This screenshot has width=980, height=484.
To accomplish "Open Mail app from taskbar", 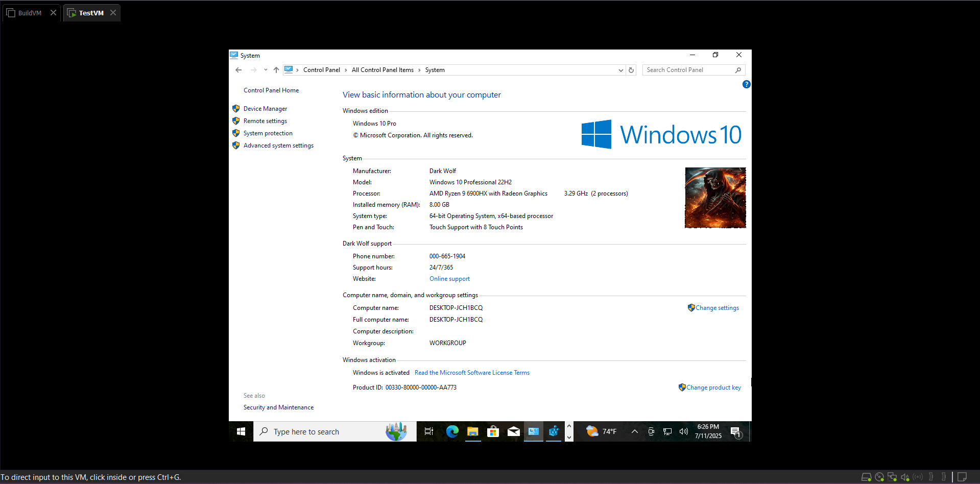I will [513, 431].
